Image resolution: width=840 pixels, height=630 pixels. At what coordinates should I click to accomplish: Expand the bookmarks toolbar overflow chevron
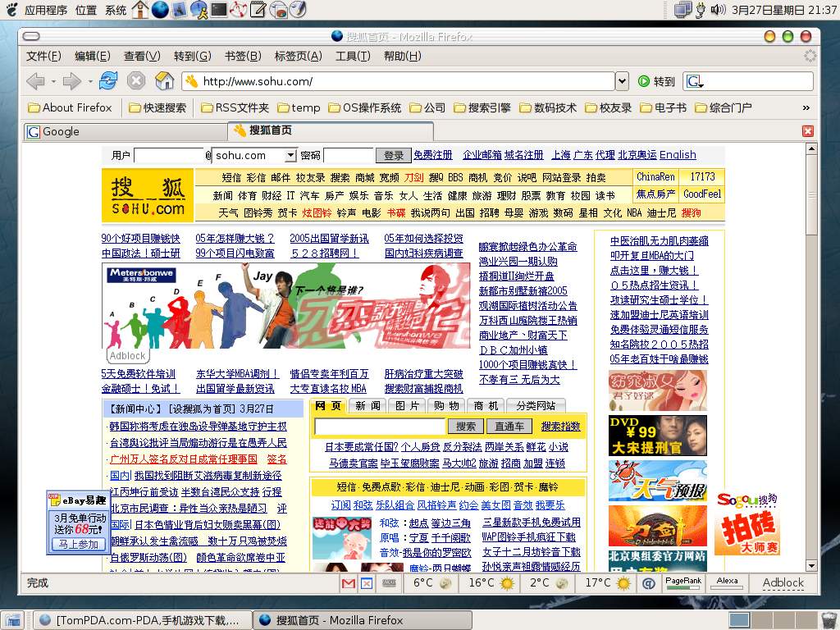[x=806, y=107]
